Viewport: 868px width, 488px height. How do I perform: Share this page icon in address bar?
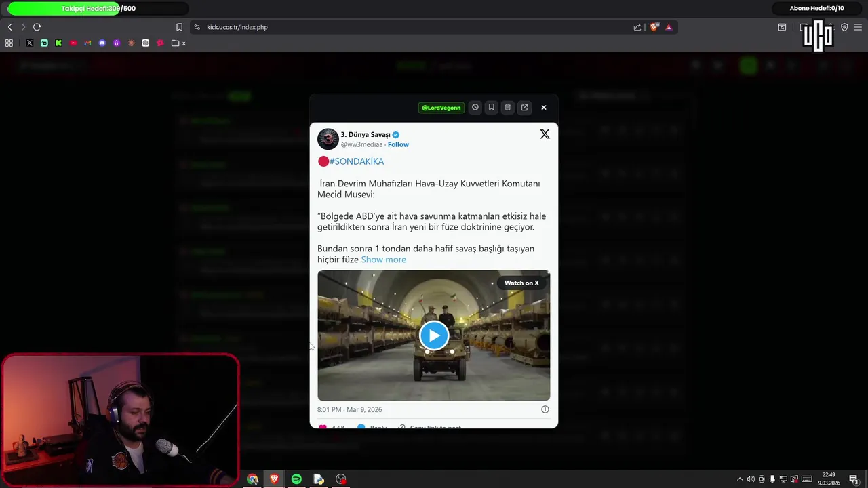pos(637,27)
